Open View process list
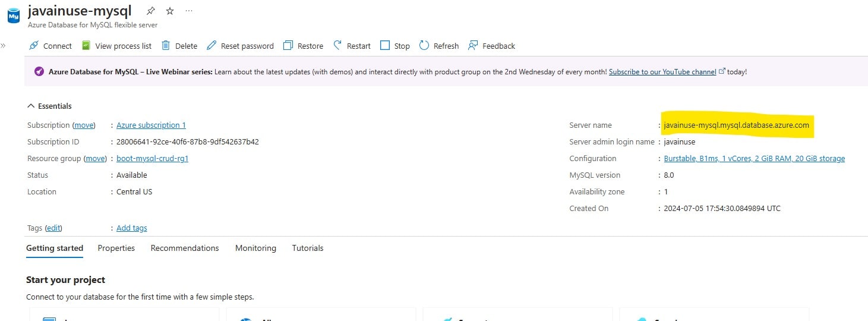The width and height of the screenshot is (868, 321). pos(116,46)
